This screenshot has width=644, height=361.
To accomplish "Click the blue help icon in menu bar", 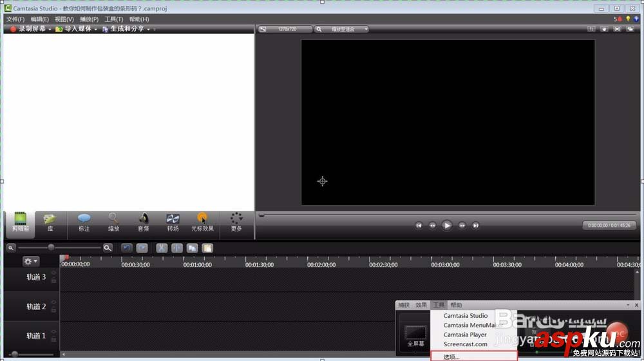I will tap(637, 19).
